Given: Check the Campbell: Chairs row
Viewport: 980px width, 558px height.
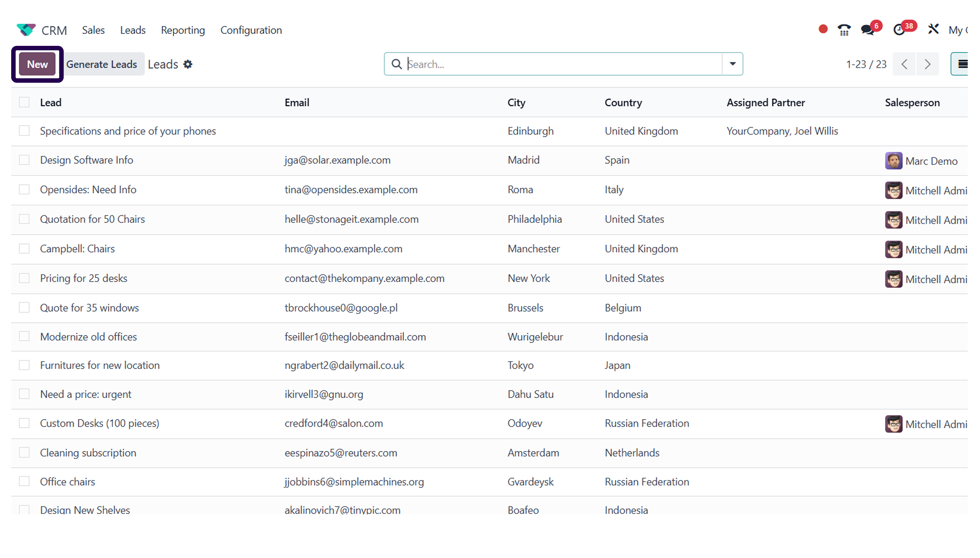Looking at the screenshot, I should click(x=24, y=248).
